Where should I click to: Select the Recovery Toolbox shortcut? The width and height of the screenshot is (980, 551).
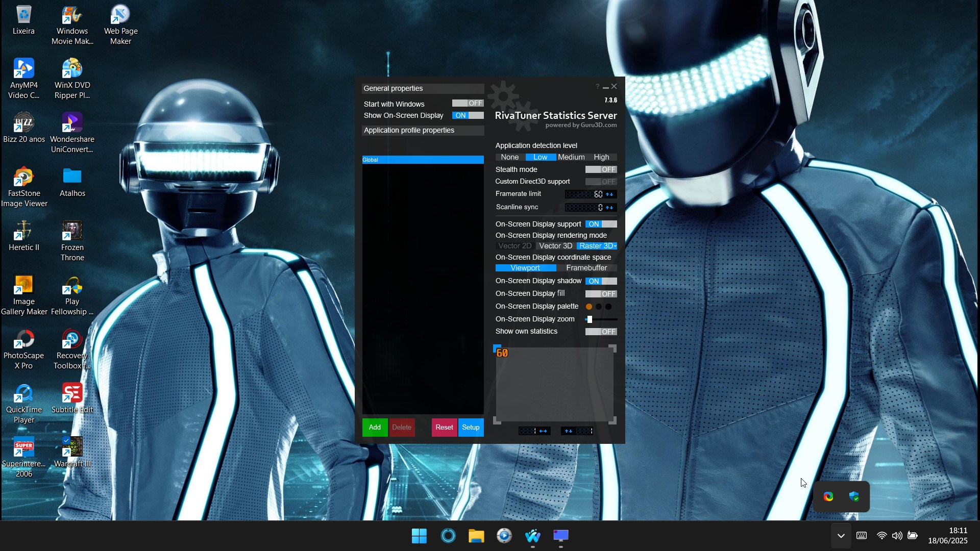click(x=72, y=349)
